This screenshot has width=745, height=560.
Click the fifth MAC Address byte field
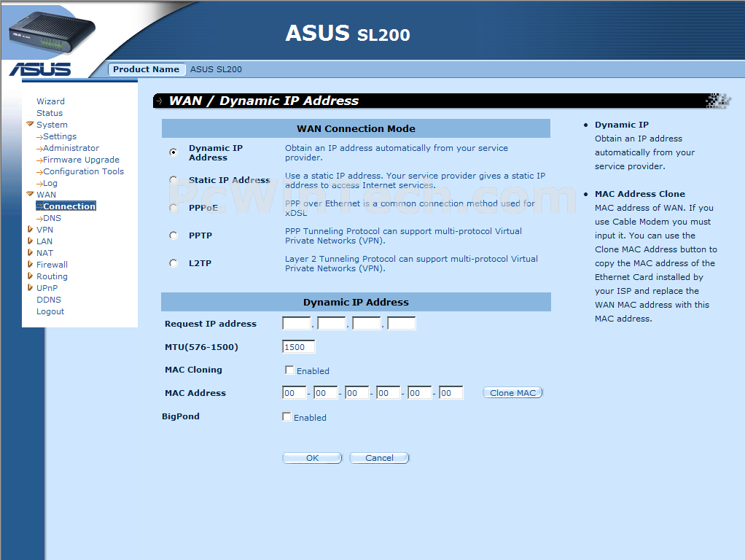click(420, 393)
